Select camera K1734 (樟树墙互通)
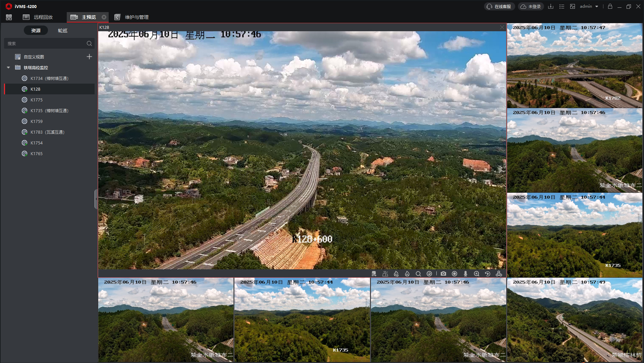The width and height of the screenshot is (644, 363). pos(49,78)
